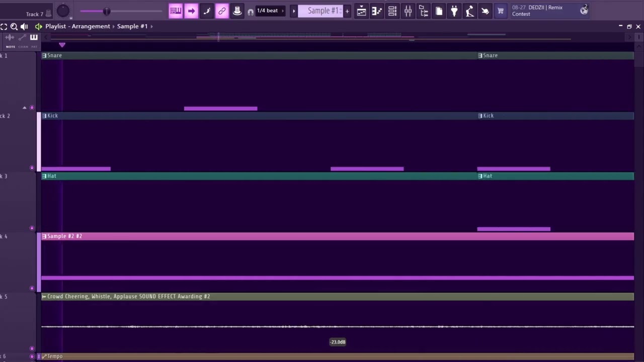Click the magnet snap icon
The height and width of the screenshot is (362, 644).
(251, 12)
